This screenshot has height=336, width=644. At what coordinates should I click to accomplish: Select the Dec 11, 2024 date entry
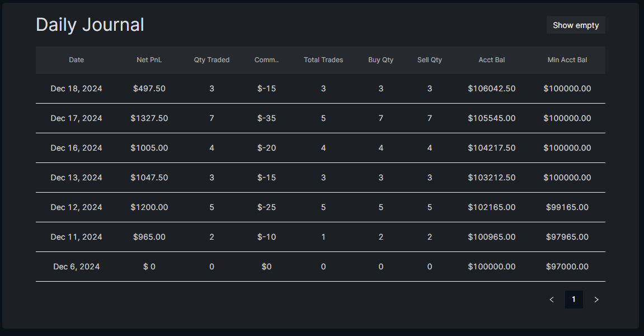tap(77, 237)
